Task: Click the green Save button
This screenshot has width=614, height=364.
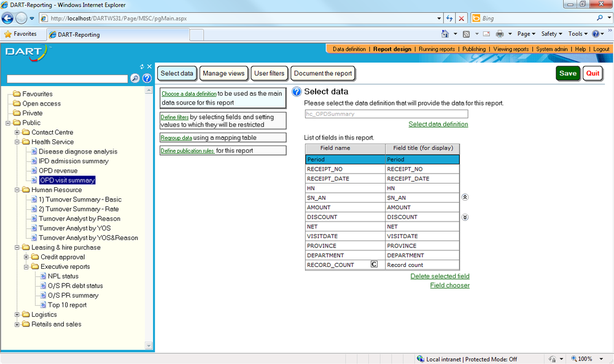Action: pyautogui.click(x=568, y=73)
